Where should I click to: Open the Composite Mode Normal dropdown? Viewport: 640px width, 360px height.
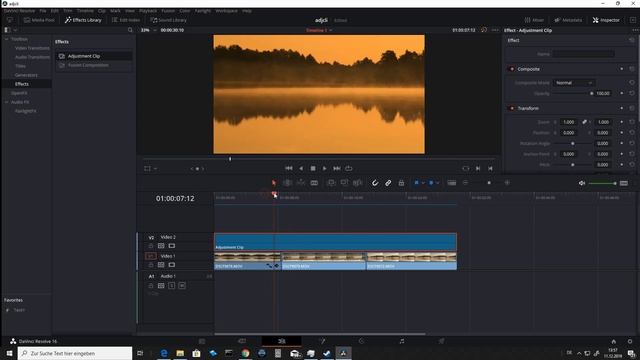[x=573, y=83]
